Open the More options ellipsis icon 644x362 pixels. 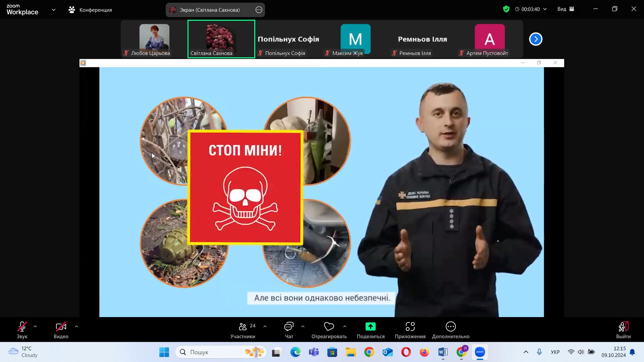pos(450,326)
